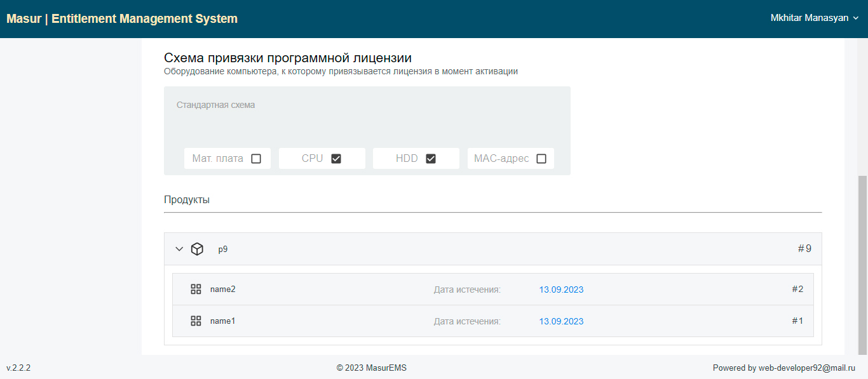
Task: Click the p9 product name
Action: coord(223,249)
